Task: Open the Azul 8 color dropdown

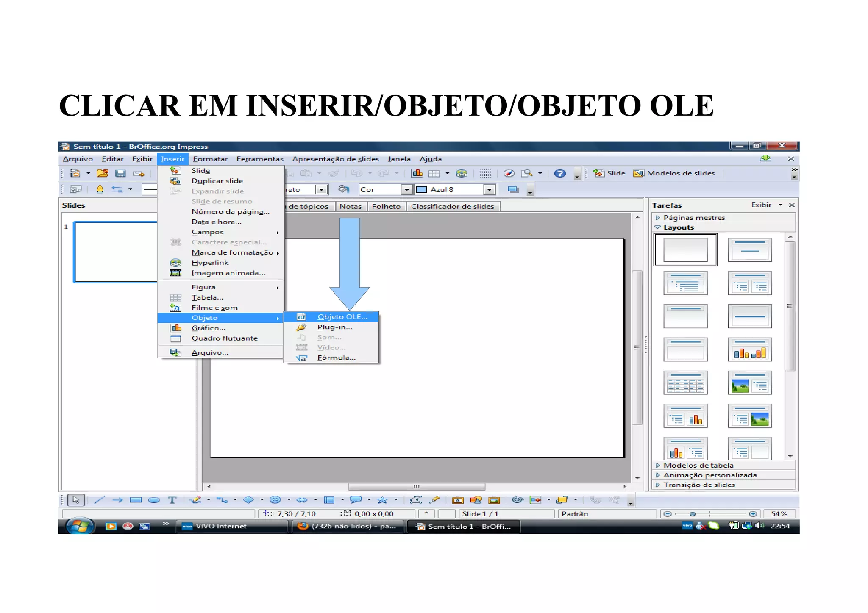Action: click(490, 189)
